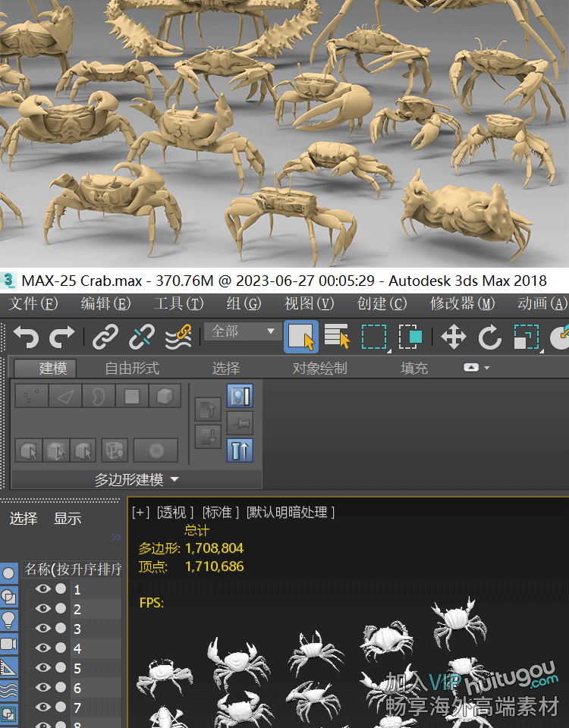Click the Undo arrow icon
The image size is (569, 728).
point(26,337)
